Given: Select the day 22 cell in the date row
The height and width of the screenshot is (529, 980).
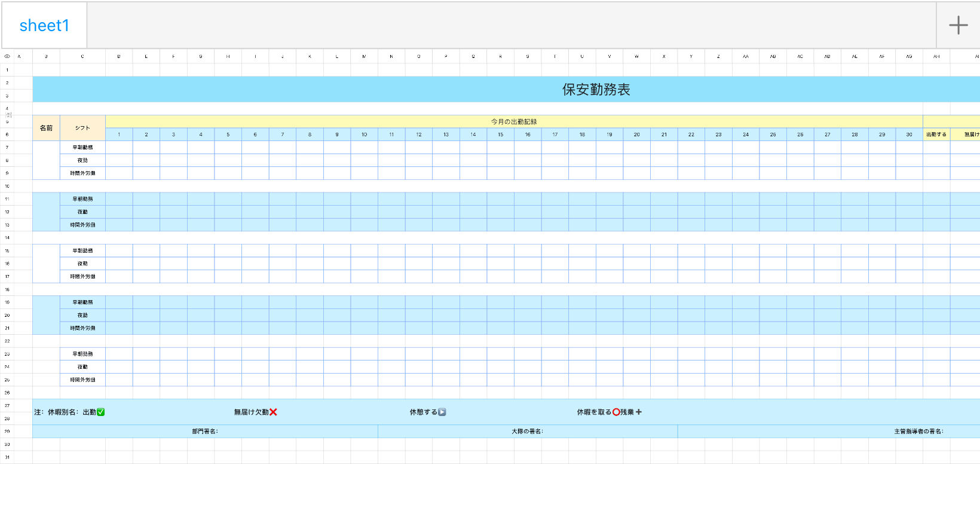Looking at the screenshot, I should click(x=691, y=134).
